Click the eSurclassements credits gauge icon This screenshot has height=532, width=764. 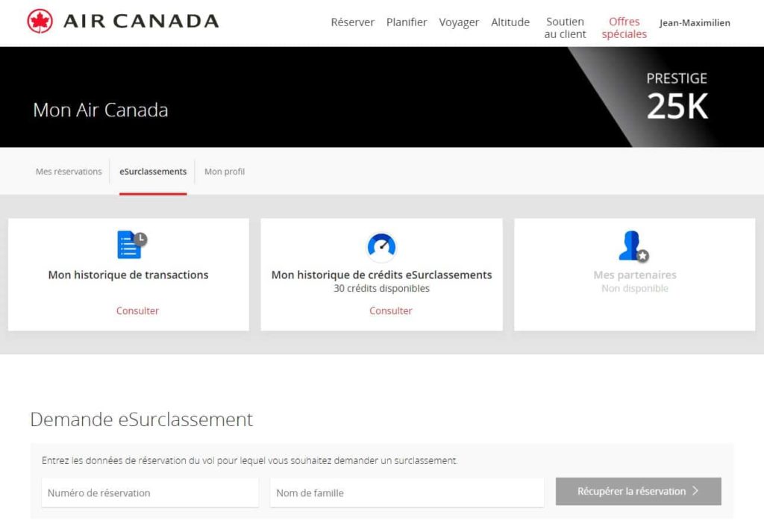click(381, 245)
